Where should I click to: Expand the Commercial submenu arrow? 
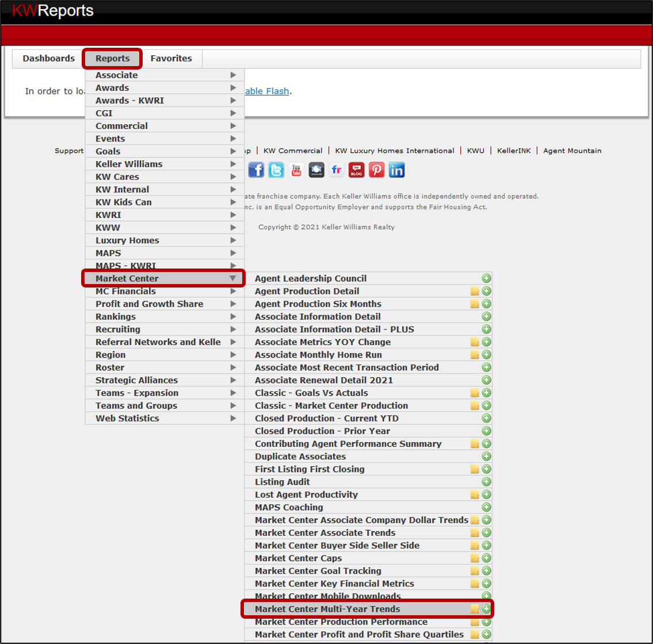pos(233,126)
